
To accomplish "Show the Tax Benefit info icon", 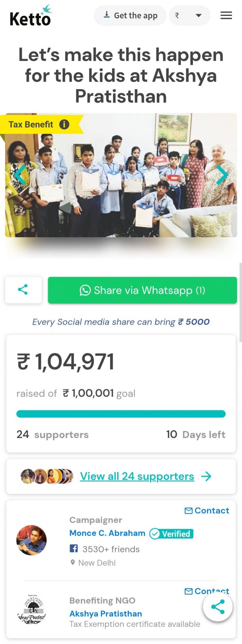I will coord(64,124).
